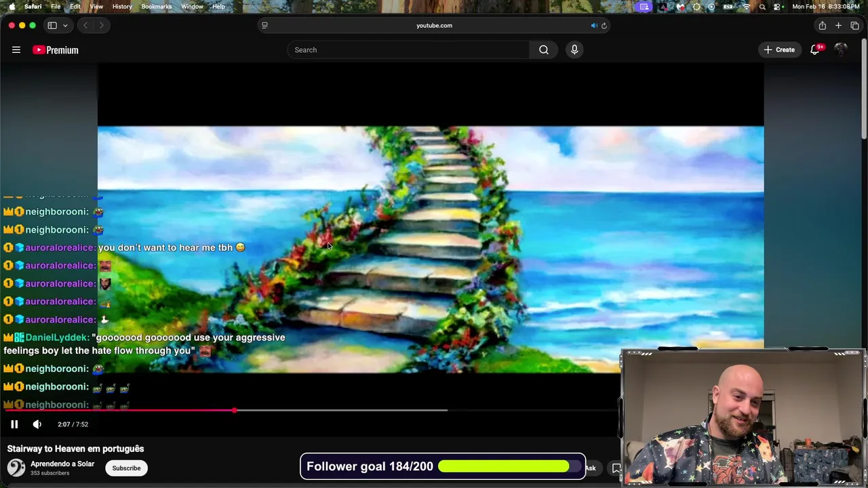Open Safari Share button
This screenshot has height=488, width=868.
[822, 25]
